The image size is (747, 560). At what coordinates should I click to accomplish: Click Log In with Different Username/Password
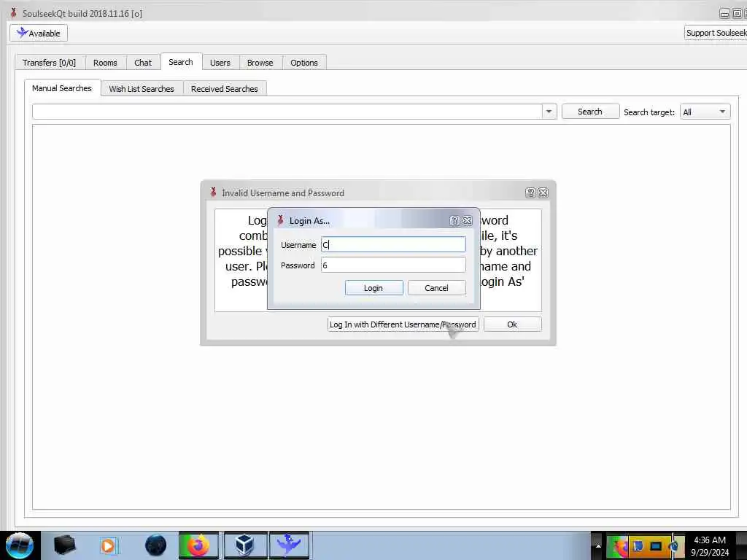pos(403,324)
